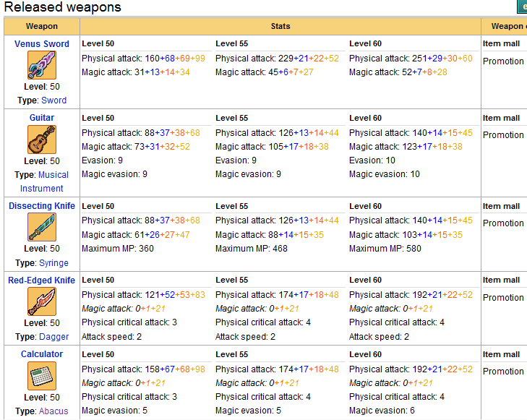527x420 pixels.
Task: Visit the Dagger type link
Action: pyautogui.click(x=55, y=337)
